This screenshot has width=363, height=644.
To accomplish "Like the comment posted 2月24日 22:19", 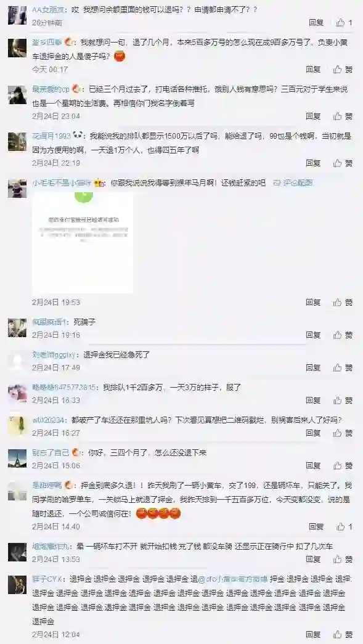I will 343,163.
